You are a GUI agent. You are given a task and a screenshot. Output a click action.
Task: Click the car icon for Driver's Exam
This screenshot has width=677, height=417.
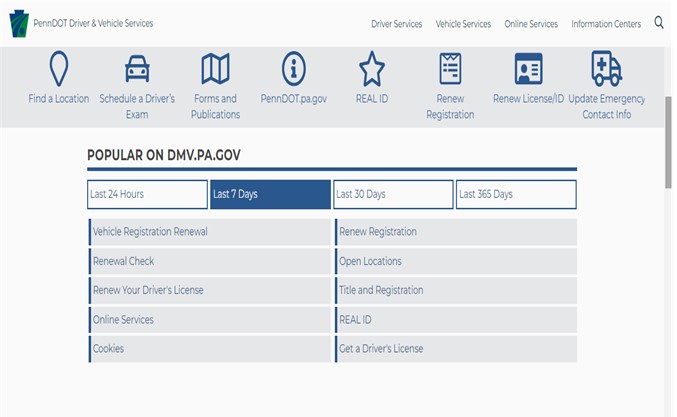[x=137, y=69]
